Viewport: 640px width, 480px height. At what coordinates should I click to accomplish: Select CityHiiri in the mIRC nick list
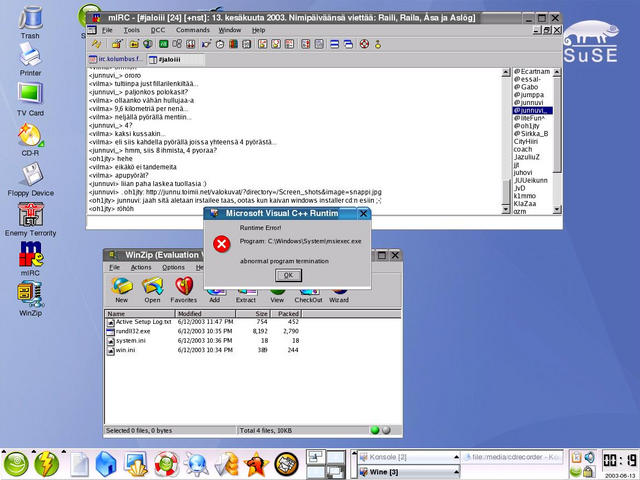[x=526, y=142]
